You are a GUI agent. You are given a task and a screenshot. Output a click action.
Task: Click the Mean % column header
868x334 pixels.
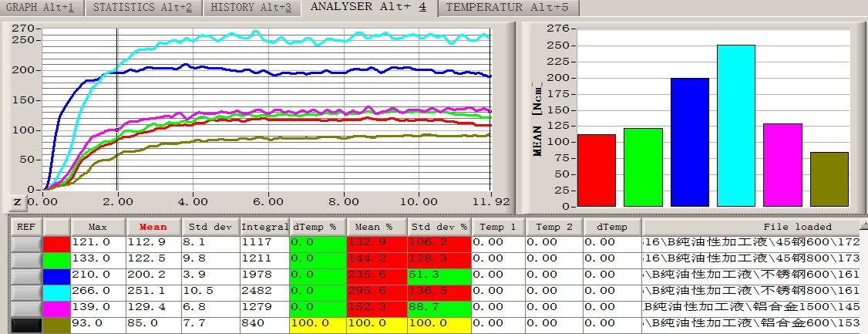click(x=376, y=227)
